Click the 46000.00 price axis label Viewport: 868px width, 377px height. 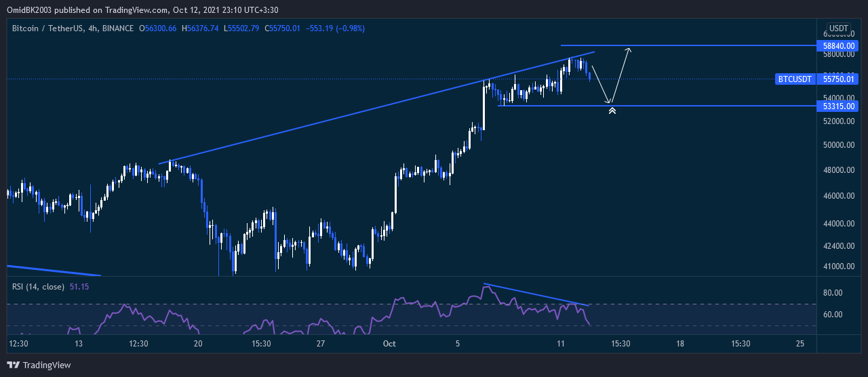[x=840, y=196]
